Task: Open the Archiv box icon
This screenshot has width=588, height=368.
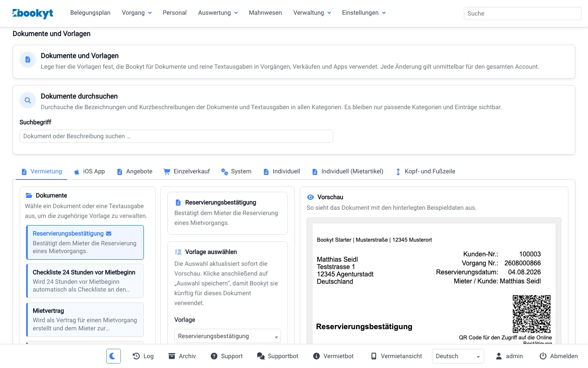Action: 172,356
